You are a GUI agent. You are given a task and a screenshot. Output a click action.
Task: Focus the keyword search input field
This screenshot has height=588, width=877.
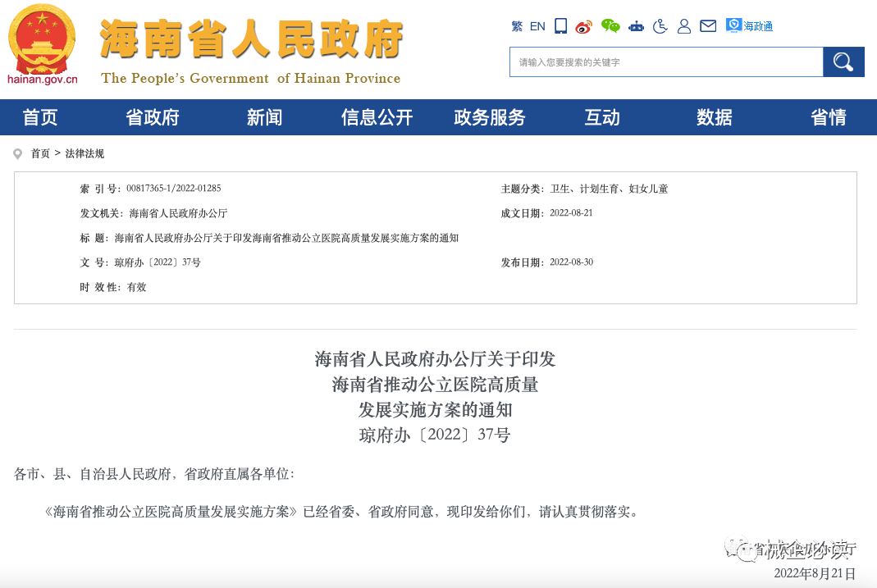click(x=665, y=62)
